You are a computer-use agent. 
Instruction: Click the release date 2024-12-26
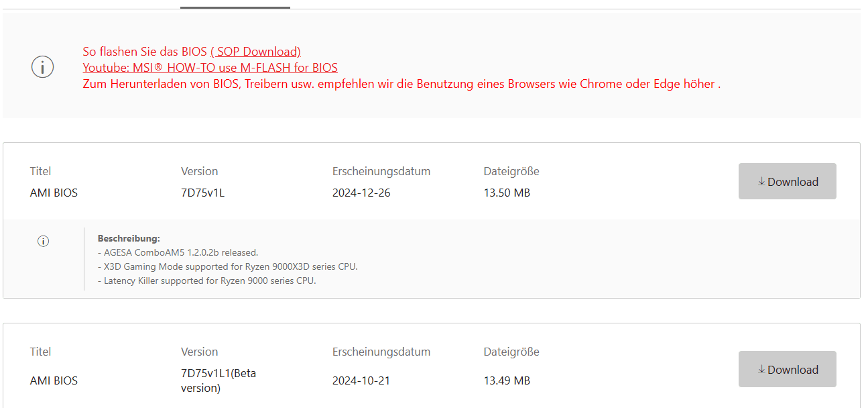point(361,193)
